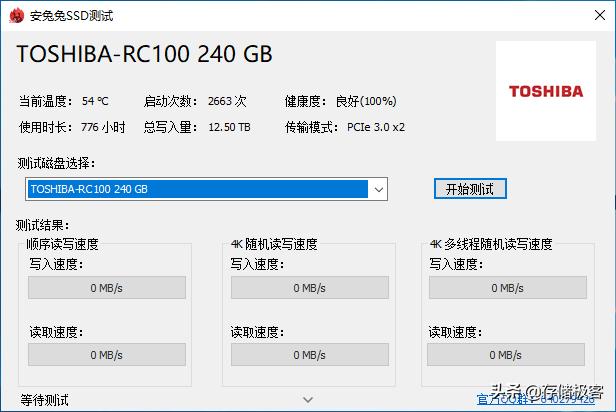The height and width of the screenshot is (412, 616).
Task: Click the temperature value 54 ℃
Action: tap(95, 101)
